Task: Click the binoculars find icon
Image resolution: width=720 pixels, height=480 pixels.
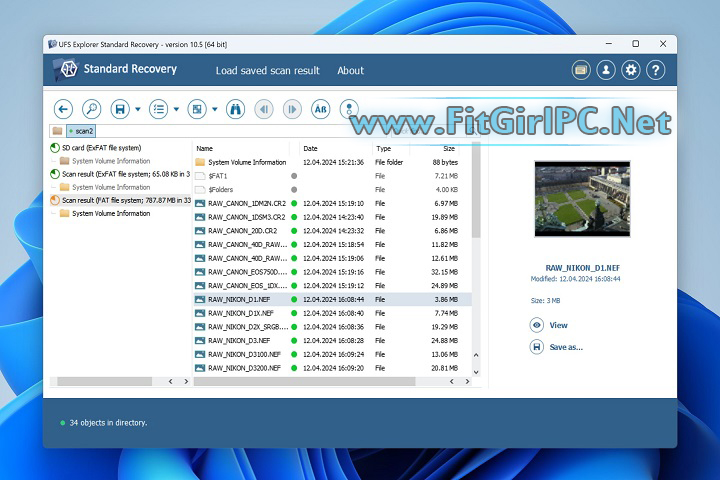Action: 236,109
